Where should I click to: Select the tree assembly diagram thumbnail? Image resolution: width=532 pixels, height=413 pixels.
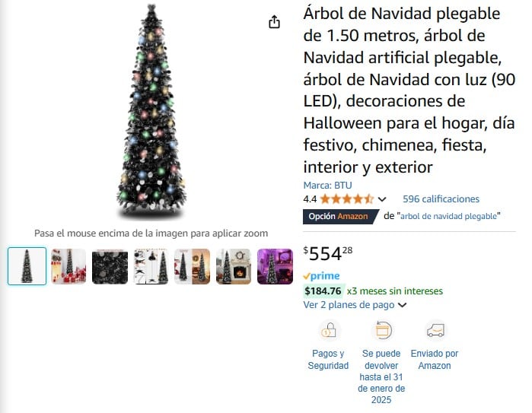(151, 266)
